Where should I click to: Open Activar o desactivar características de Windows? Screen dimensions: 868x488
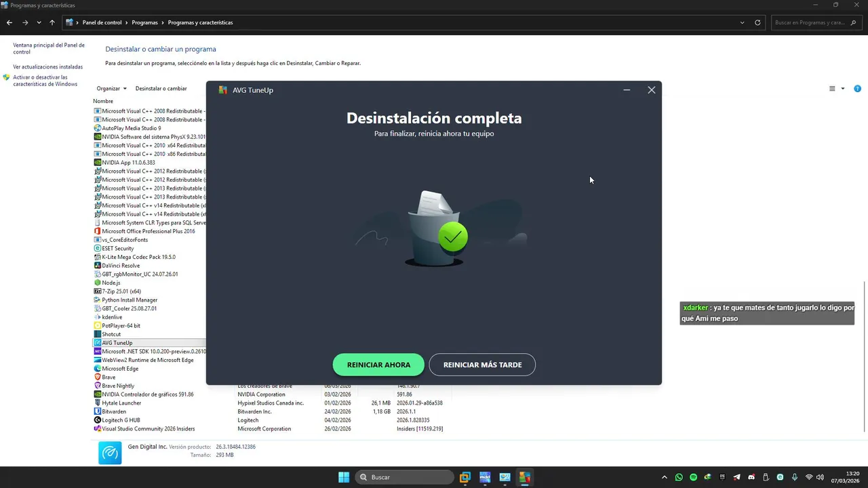tap(45, 81)
